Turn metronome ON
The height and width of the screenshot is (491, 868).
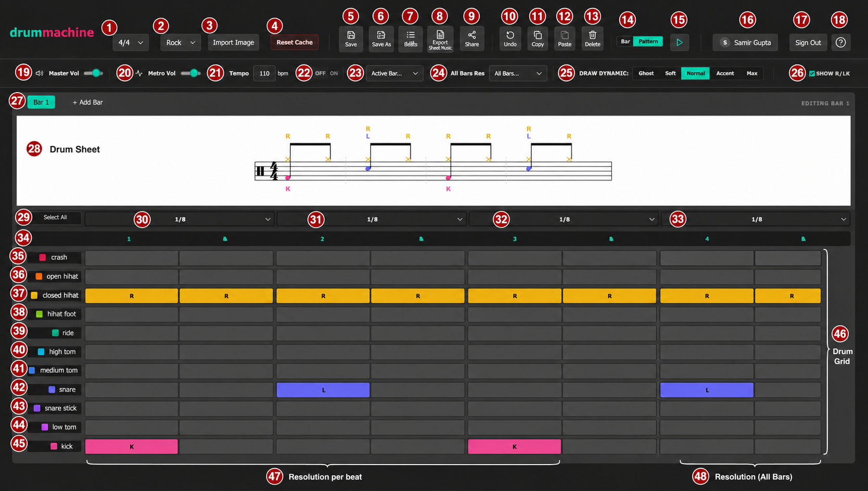(x=334, y=73)
